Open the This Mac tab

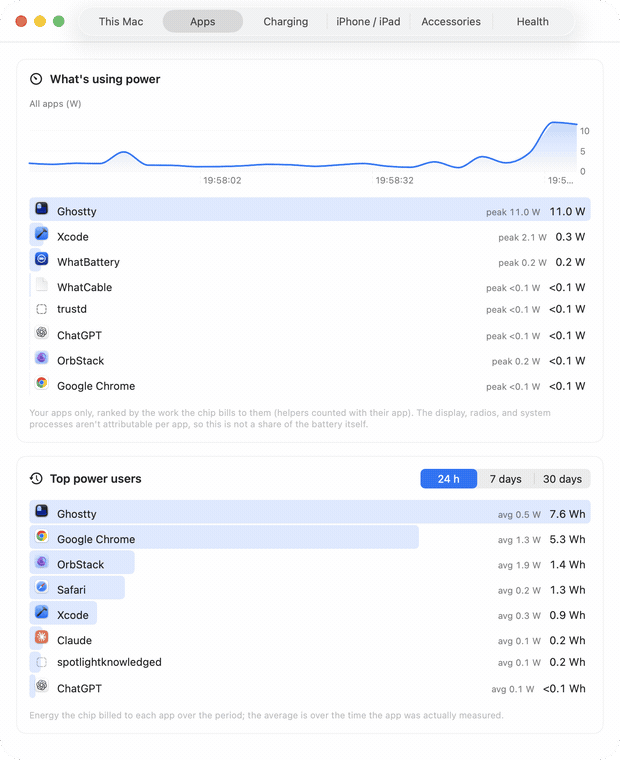tap(121, 22)
